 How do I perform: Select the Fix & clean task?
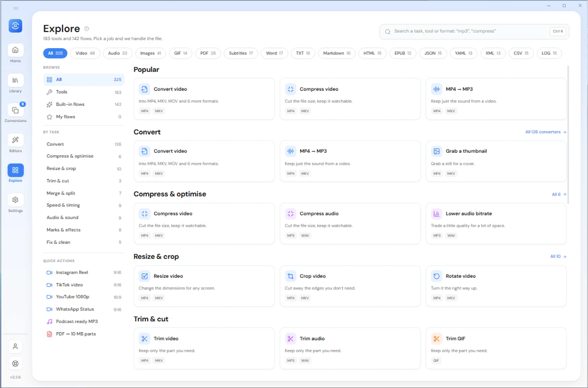(84, 242)
